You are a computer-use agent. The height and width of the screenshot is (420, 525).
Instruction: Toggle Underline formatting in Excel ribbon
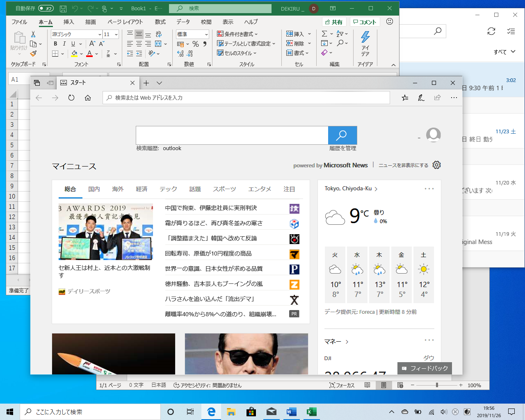73,44
